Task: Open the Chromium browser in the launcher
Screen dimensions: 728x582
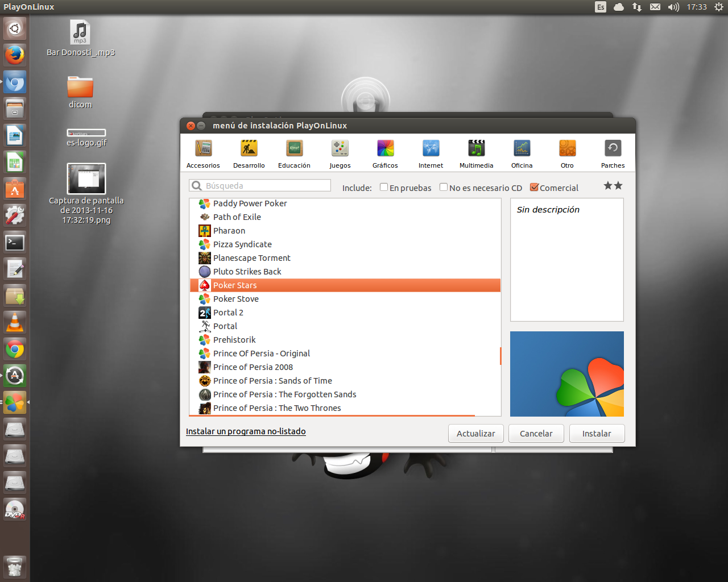Action: click(x=15, y=82)
